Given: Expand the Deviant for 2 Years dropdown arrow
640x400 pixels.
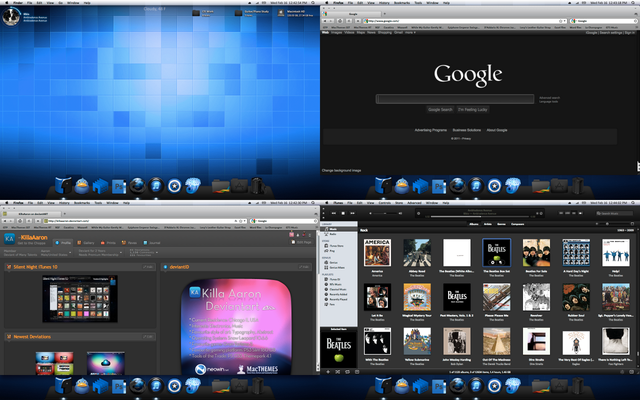Looking at the screenshot, I should (121, 253).
